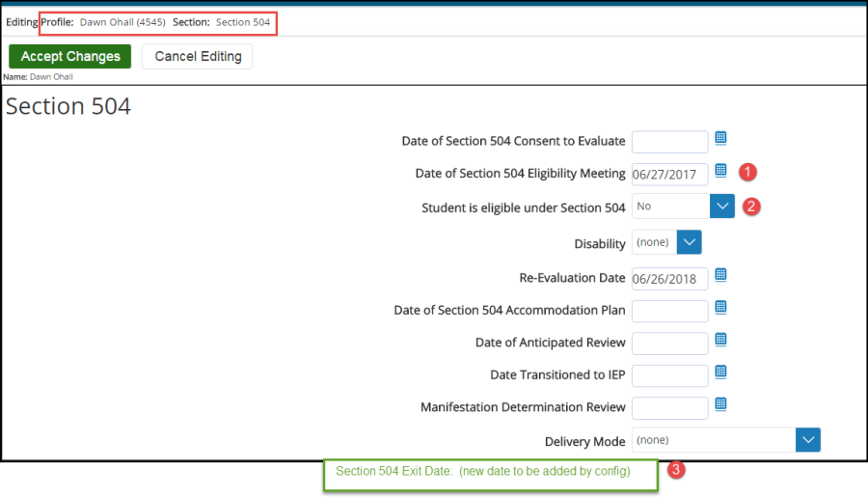Open calendar icon beside Re-Evaluation Date
The width and height of the screenshot is (868, 497).
pos(720,275)
